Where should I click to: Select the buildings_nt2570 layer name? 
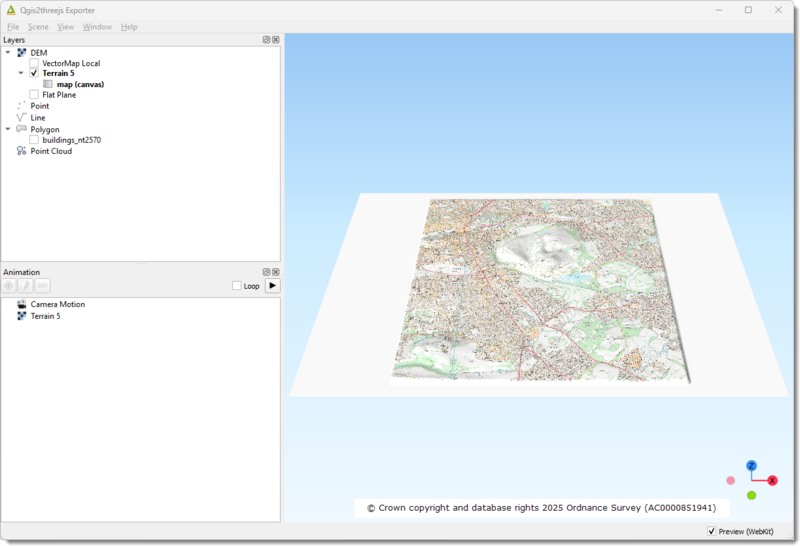[71, 140]
